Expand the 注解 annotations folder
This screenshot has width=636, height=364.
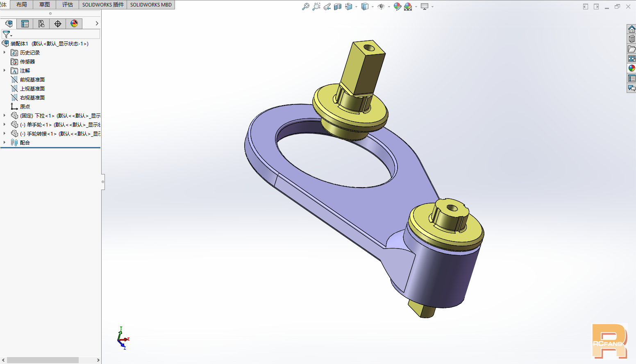pyautogui.click(x=5, y=70)
